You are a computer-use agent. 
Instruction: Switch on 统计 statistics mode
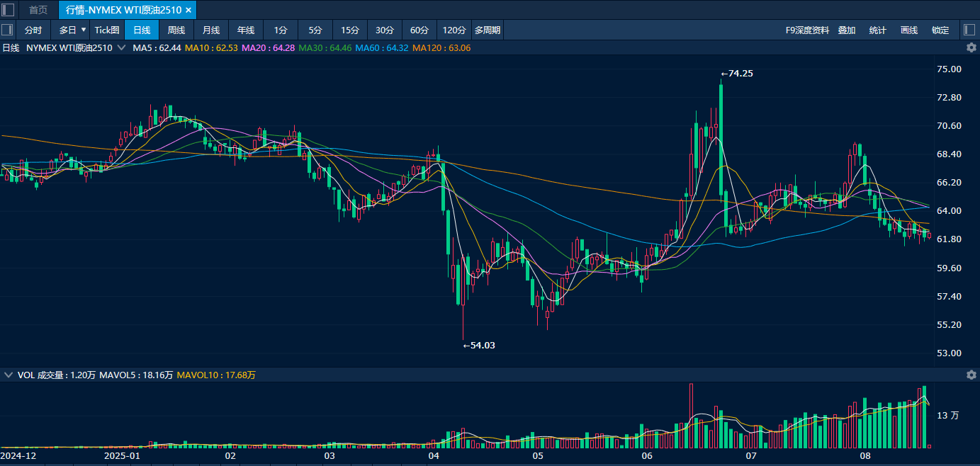coord(878,30)
